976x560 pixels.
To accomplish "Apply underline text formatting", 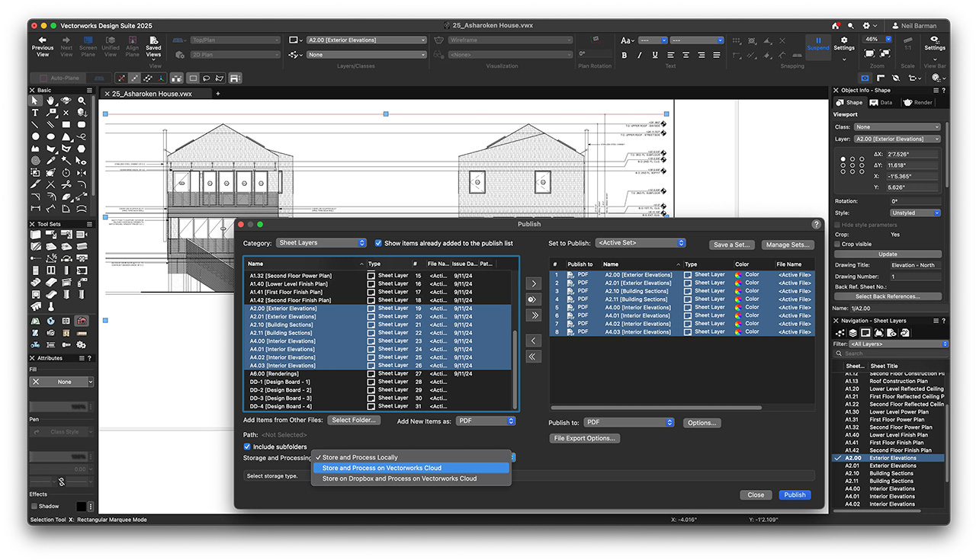I will pos(653,55).
